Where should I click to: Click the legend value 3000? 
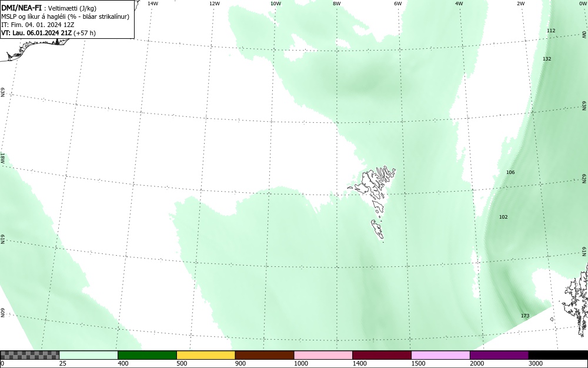point(536,363)
